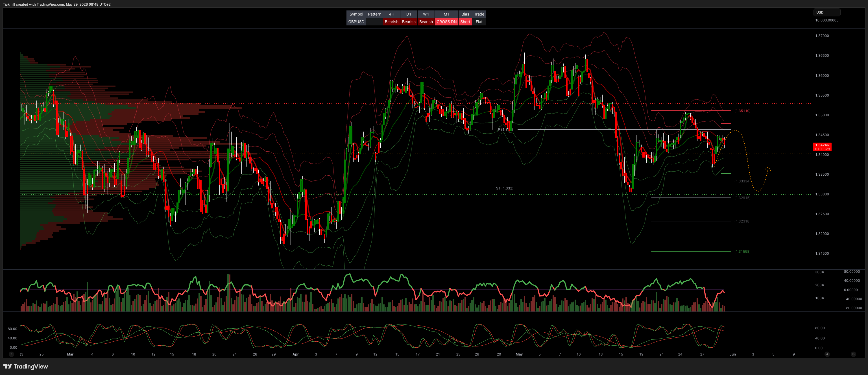This screenshot has height=375, width=868.
Task: Click the Tickmill TradingView.com header caption
Action: pyautogui.click(x=56, y=5)
